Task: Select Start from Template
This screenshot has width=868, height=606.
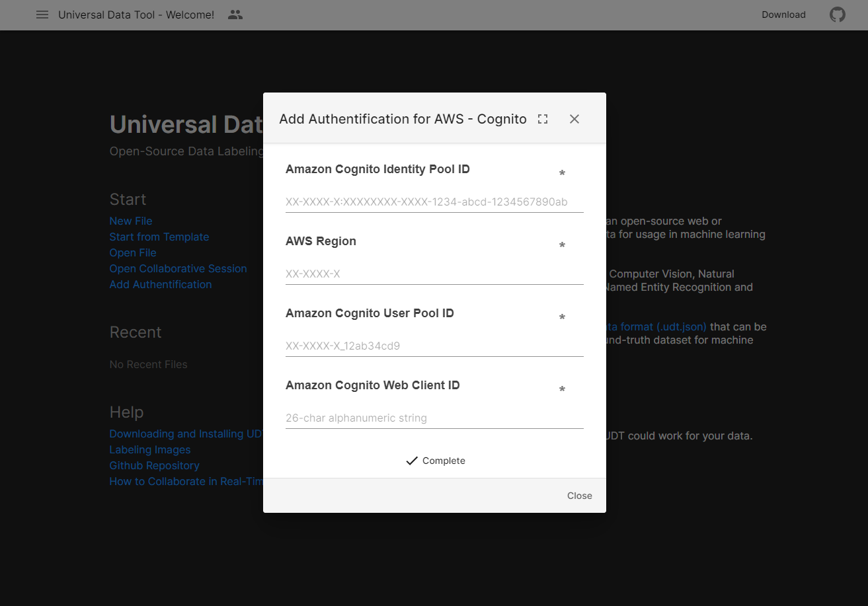Action: coord(159,237)
